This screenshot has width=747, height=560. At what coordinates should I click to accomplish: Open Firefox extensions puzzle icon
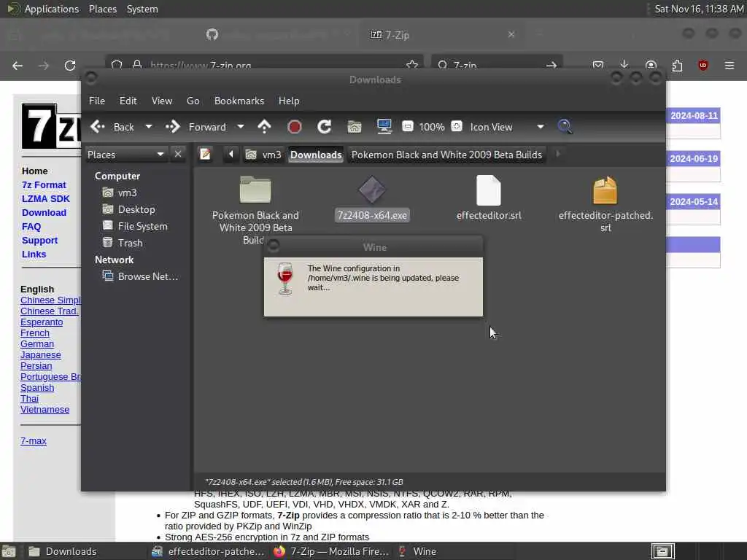tap(677, 66)
